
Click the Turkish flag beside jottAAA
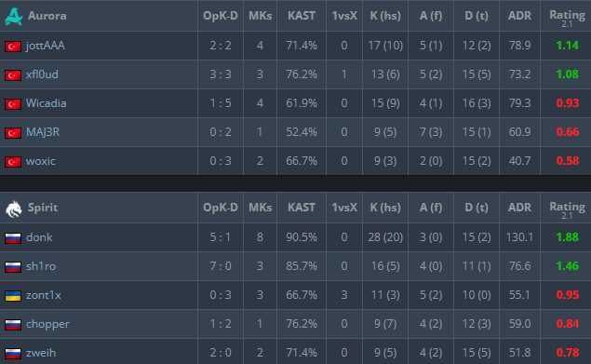click(x=13, y=47)
